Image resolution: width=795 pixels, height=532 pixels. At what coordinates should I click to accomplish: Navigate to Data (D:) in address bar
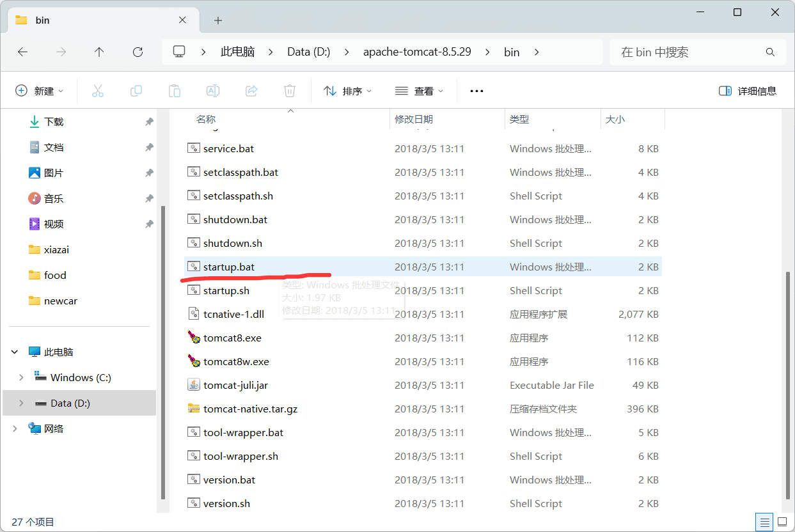point(309,52)
